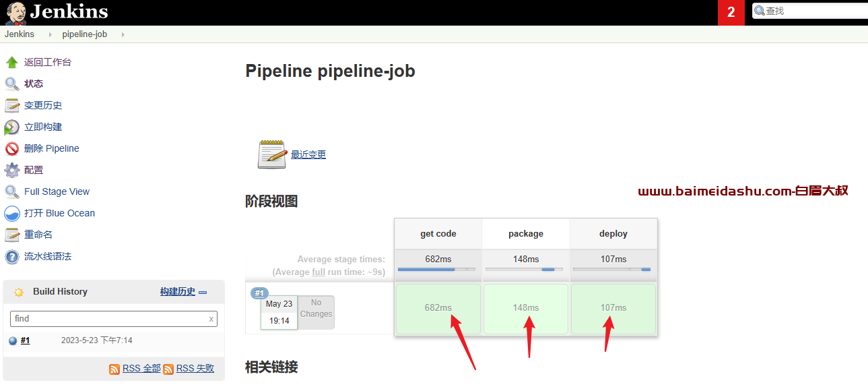Click the build timestamp 2023-5-23 下午7:14
Screen dimensions: 868x391
(97, 340)
